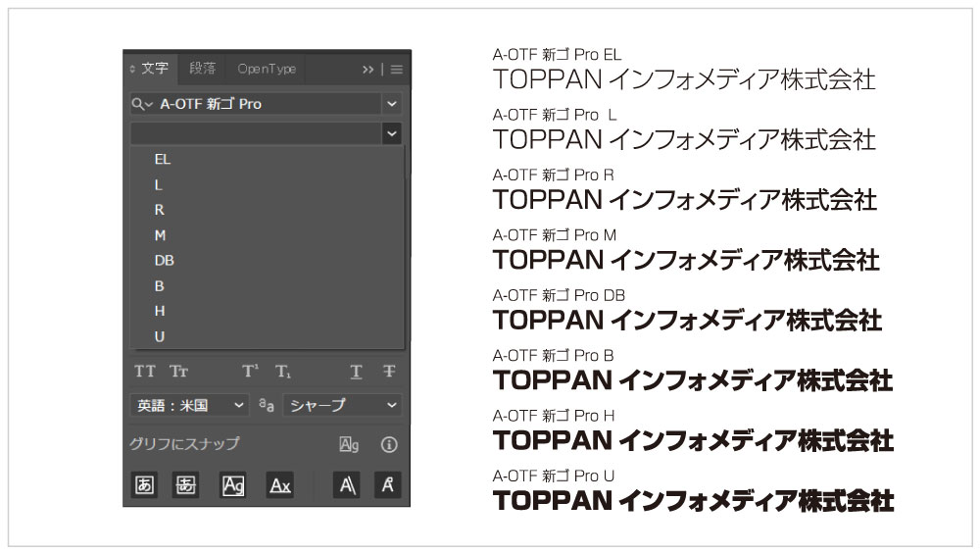This screenshot has height=552, width=980.
Task: Toggle angular guides A snap icon
Action: tap(348, 484)
